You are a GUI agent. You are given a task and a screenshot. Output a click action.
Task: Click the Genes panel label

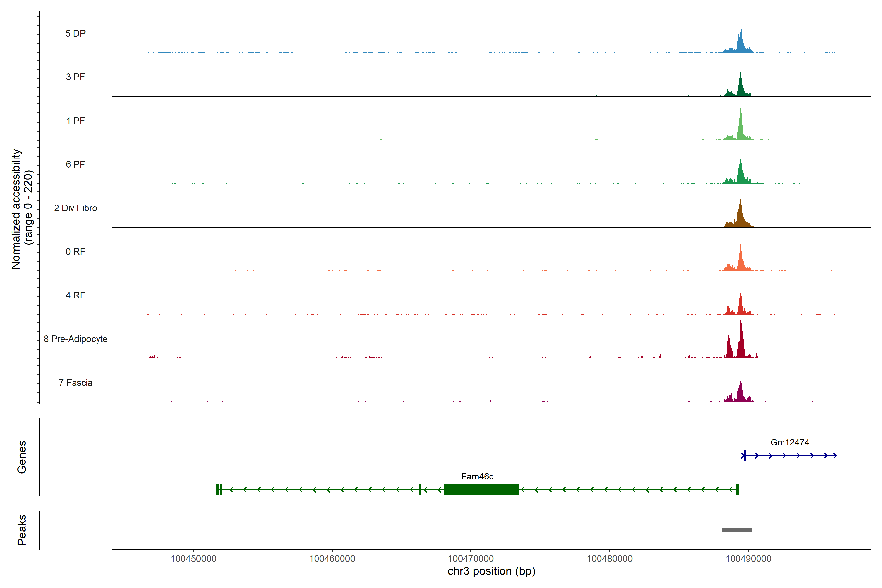[22, 457]
